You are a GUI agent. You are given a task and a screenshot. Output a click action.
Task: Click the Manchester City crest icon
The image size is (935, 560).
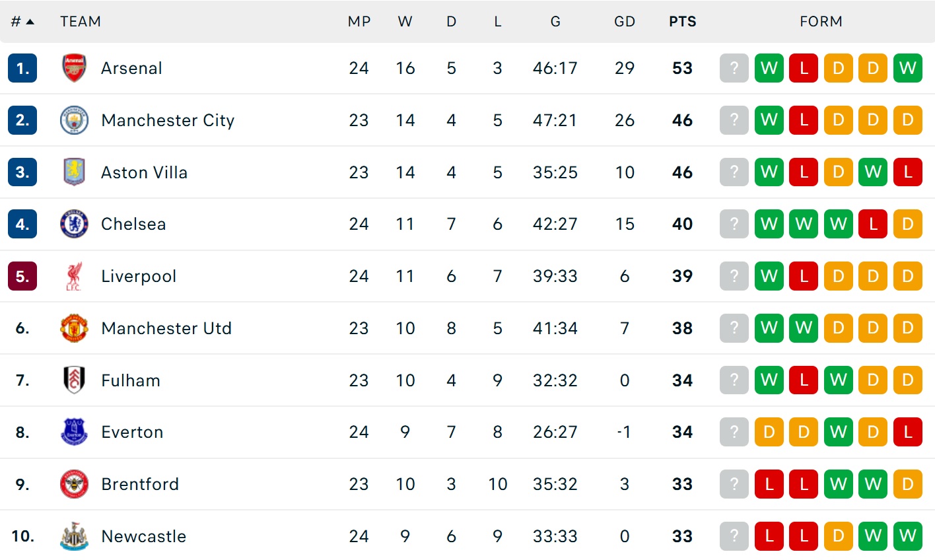[74, 120]
